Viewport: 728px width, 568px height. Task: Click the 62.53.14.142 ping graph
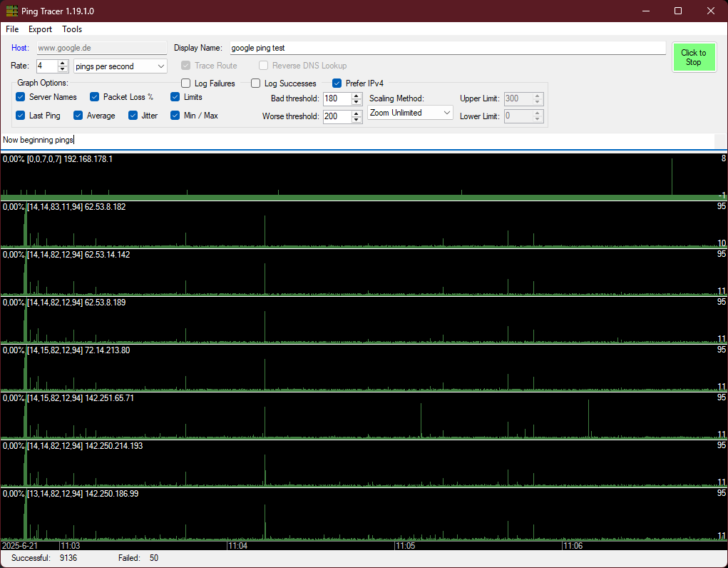click(364, 273)
